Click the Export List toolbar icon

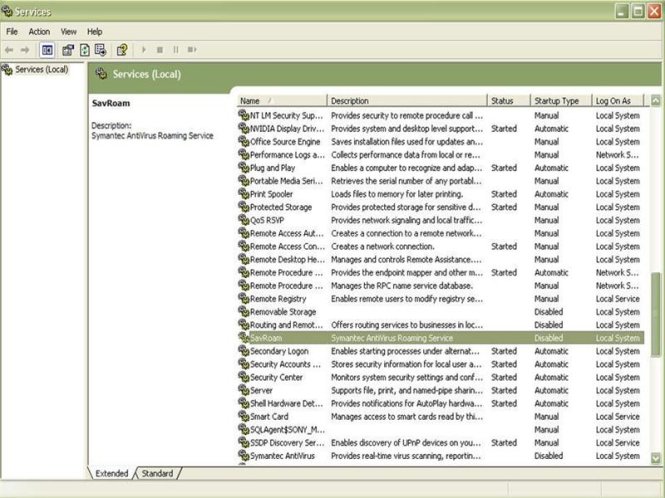pos(101,50)
